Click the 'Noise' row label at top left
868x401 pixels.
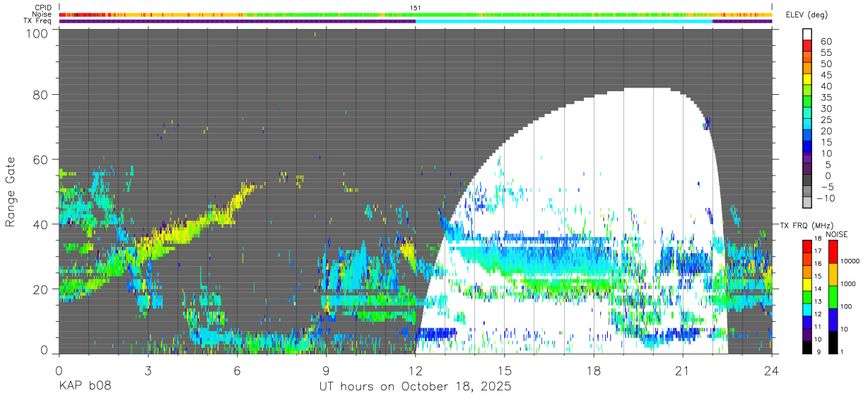click(42, 14)
